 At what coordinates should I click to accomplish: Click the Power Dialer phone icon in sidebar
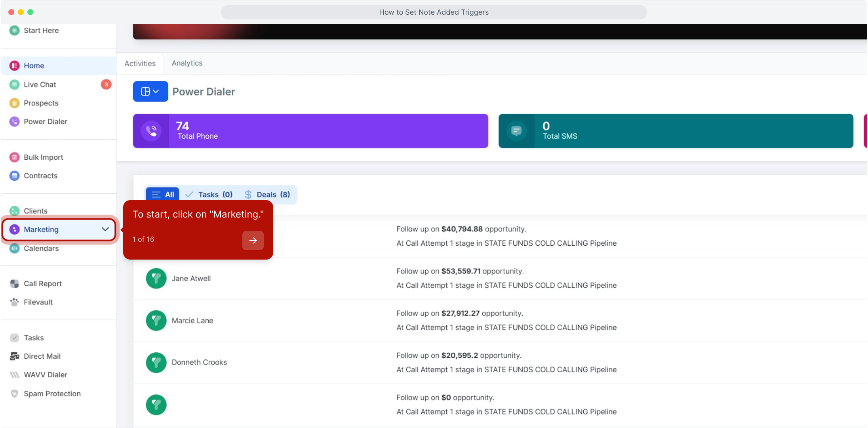(14, 122)
